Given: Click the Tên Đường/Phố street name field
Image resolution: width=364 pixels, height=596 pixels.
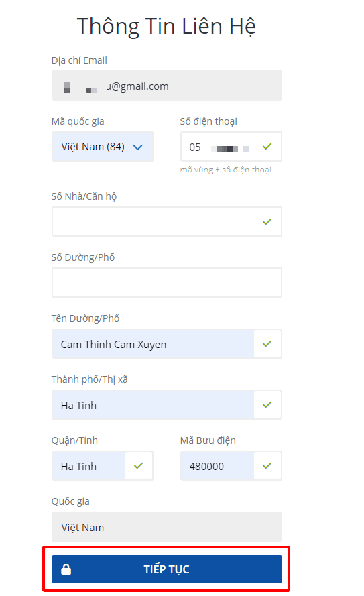Looking at the screenshot, I should click(167, 344).
